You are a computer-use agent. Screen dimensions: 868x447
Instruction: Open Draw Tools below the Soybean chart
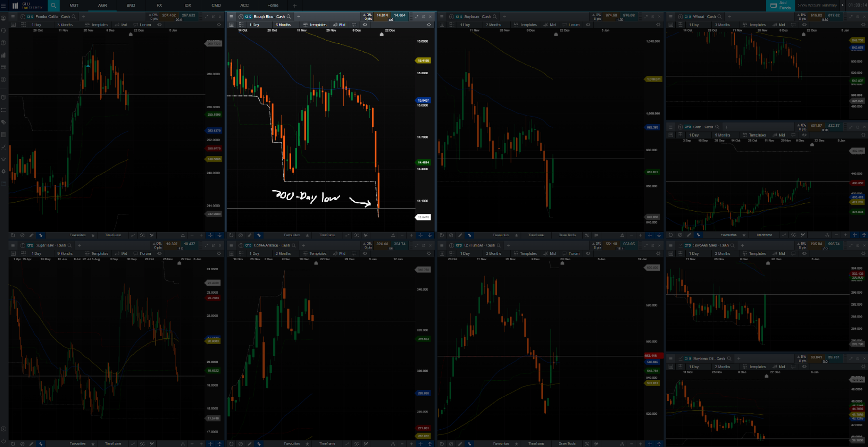point(567,235)
